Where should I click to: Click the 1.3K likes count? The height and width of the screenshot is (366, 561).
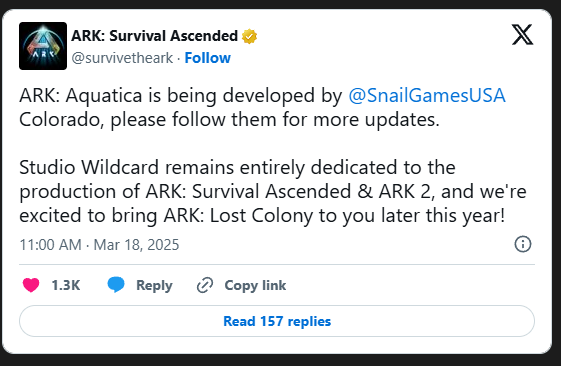[66, 285]
